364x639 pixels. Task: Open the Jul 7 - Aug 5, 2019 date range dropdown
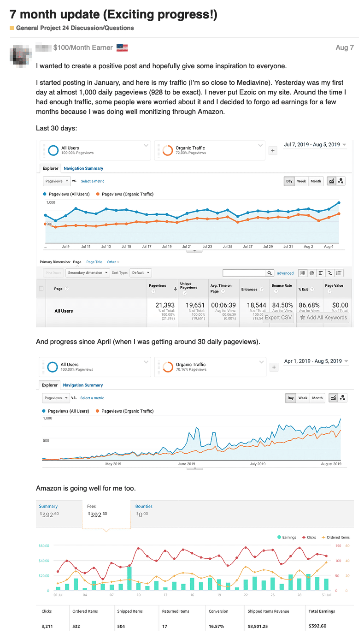coord(315,145)
